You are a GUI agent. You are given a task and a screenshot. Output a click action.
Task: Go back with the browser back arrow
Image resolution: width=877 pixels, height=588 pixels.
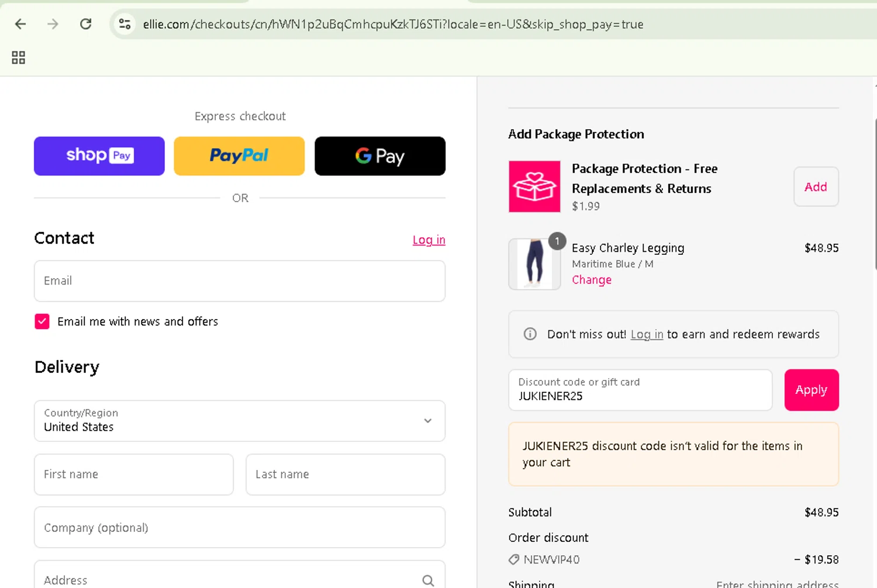click(x=20, y=24)
